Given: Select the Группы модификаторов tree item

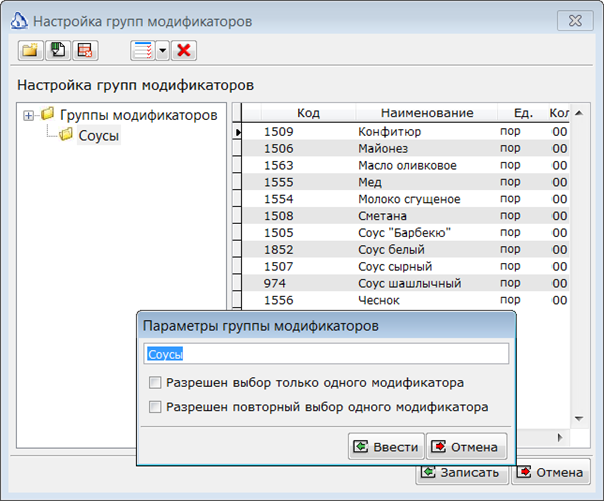Looking at the screenshot, I should click(139, 115).
